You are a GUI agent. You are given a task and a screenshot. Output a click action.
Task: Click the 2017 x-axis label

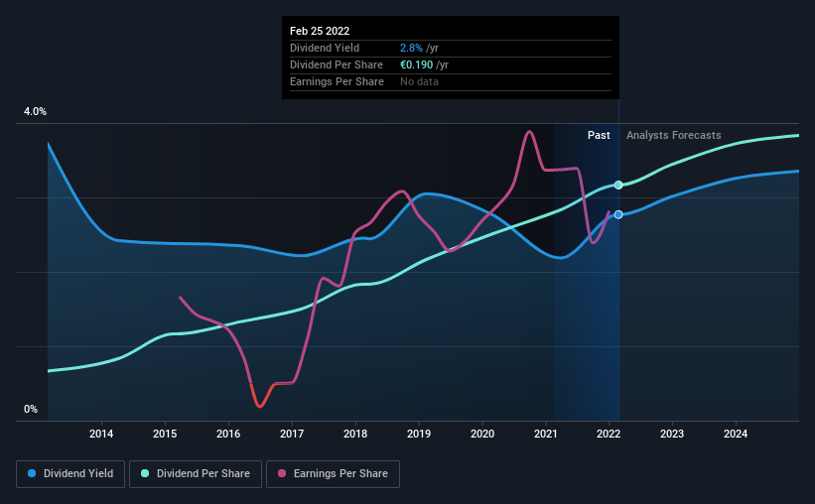[x=292, y=434]
